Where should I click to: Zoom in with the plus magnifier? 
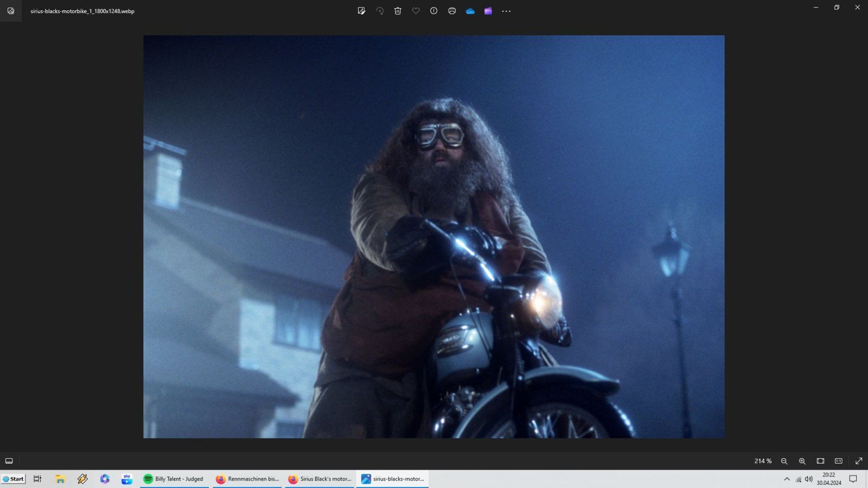(x=802, y=461)
